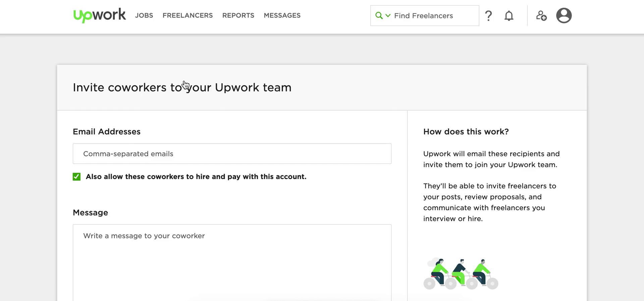Click the green search magnifier icon
This screenshot has width=644, height=301.
pos(379,15)
